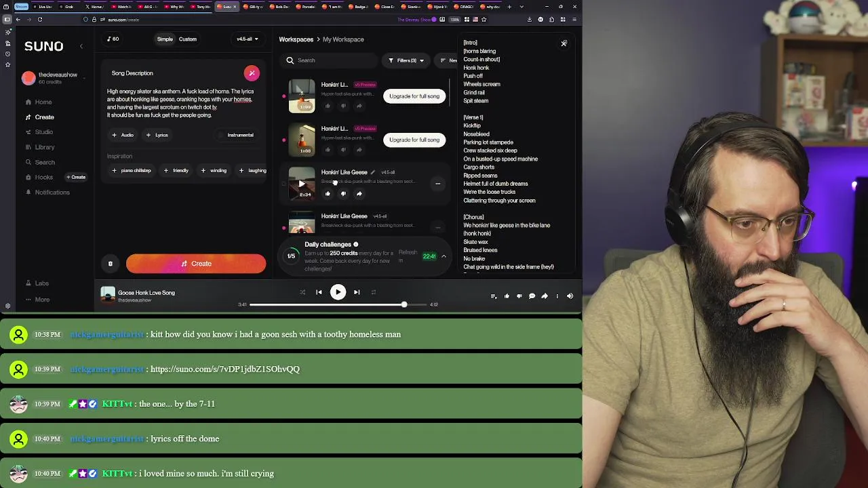The height and width of the screenshot is (488, 868).
Task: Skip to next track in player
Action: pyautogui.click(x=357, y=292)
